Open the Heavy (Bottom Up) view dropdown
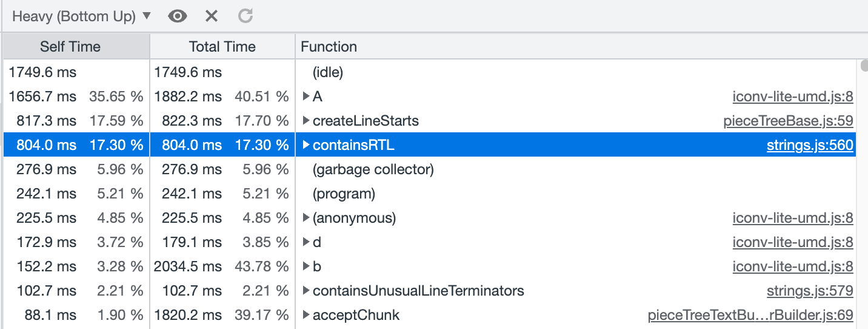868x329 pixels. [81, 16]
